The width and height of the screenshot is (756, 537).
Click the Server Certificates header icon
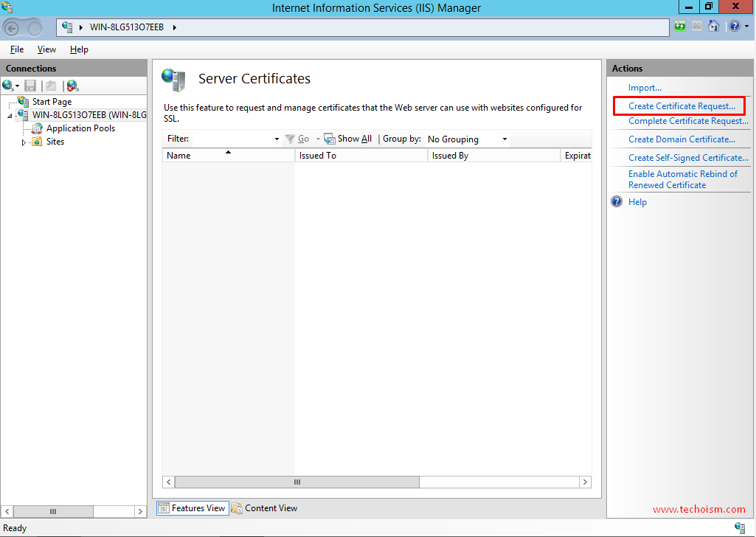tap(173, 80)
